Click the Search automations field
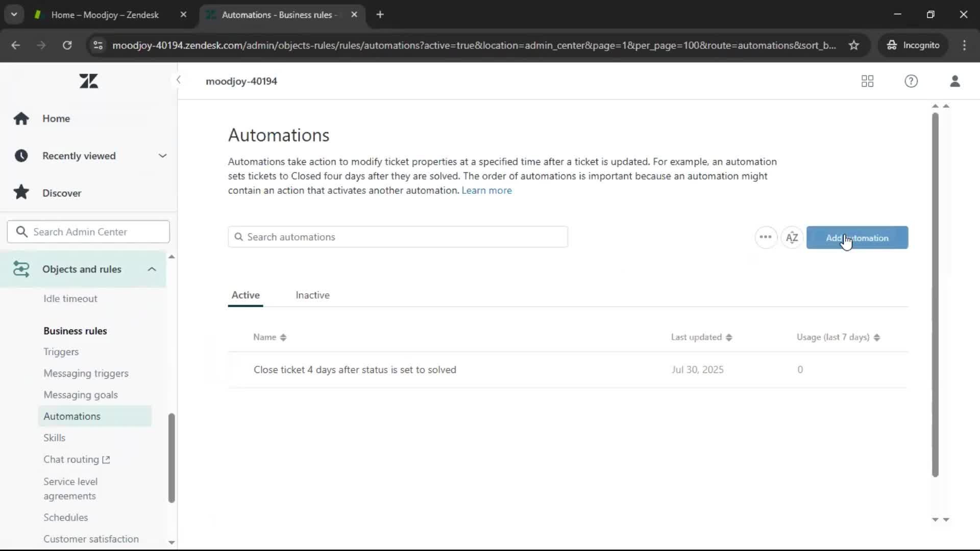The height and width of the screenshot is (551, 980). coord(398,237)
